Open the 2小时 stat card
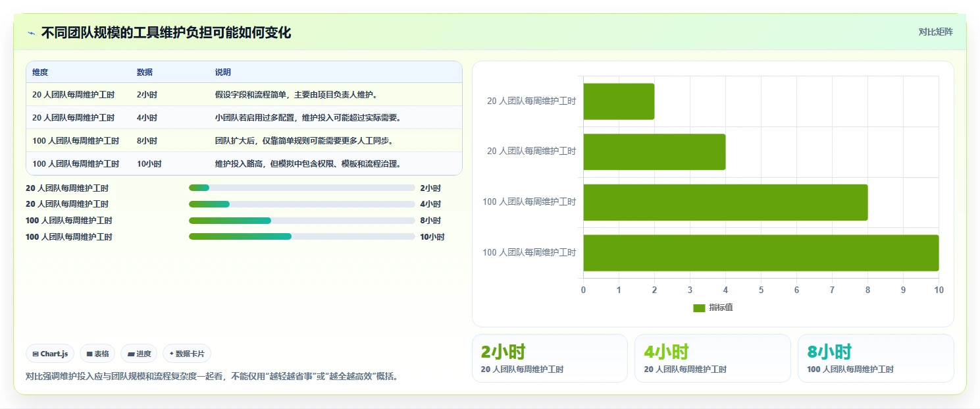Viewport: 980px width, 409px height. (x=550, y=358)
